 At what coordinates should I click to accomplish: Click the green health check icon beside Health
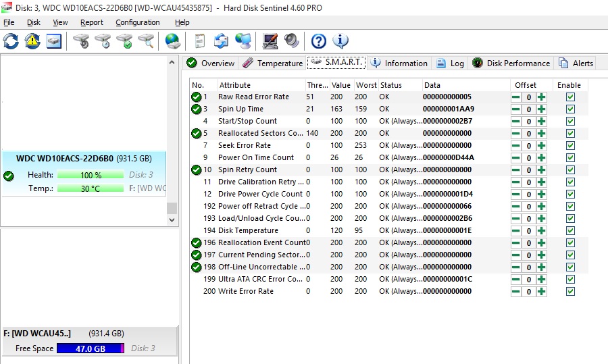[9, 176]
